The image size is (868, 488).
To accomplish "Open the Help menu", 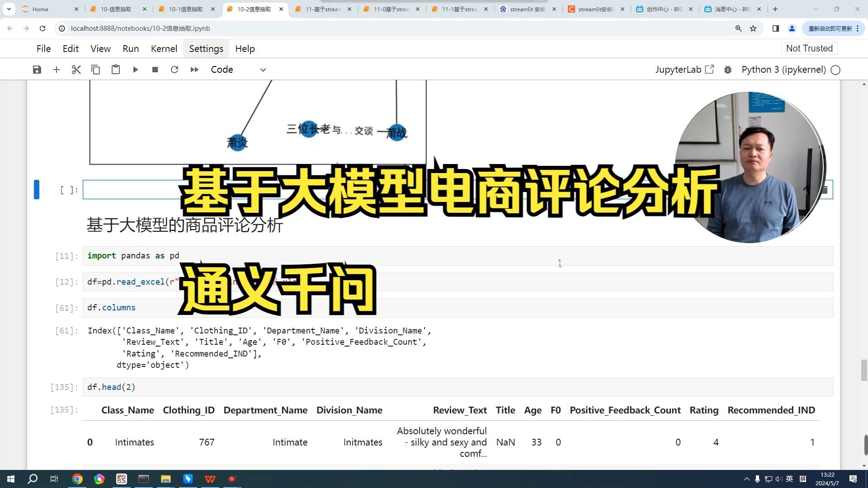I will 245,49.
